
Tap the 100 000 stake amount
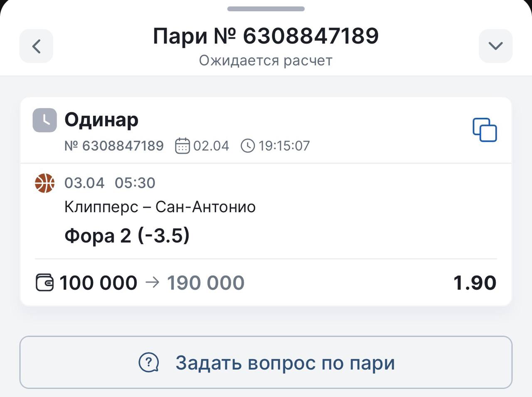click(99, 283)
